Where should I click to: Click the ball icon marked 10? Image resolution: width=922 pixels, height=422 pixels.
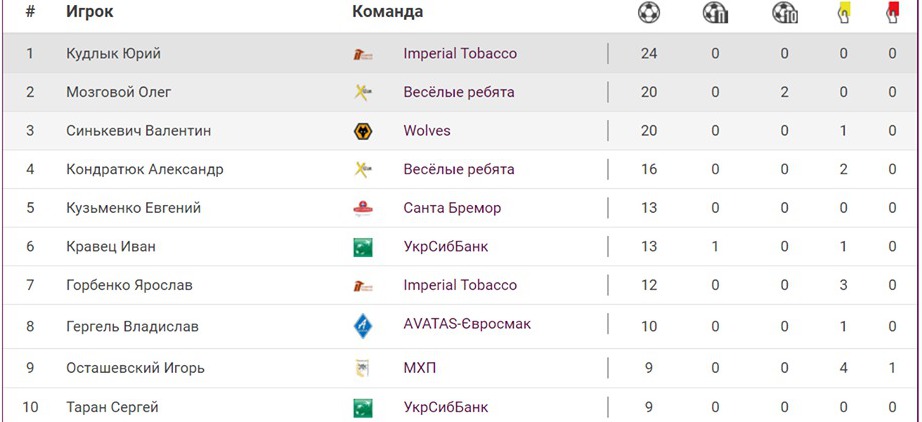coord(785,13)
